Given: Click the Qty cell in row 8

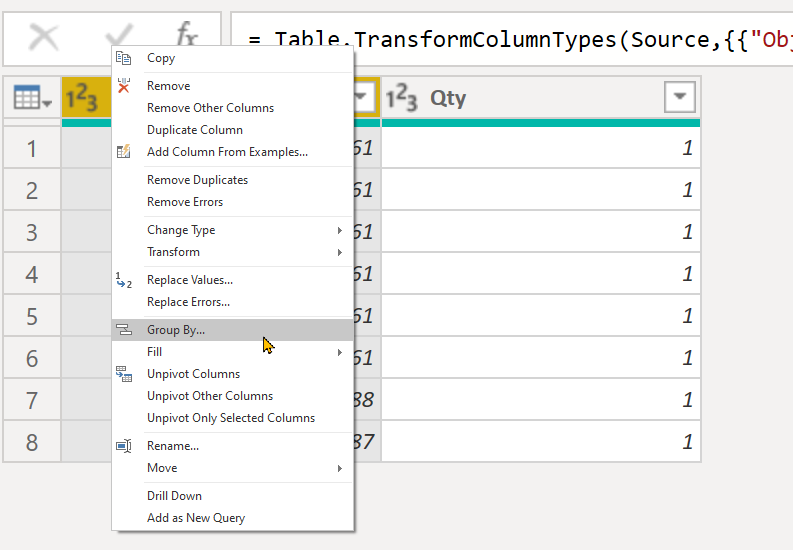Looking at the screenshot, I should point(541,441).
